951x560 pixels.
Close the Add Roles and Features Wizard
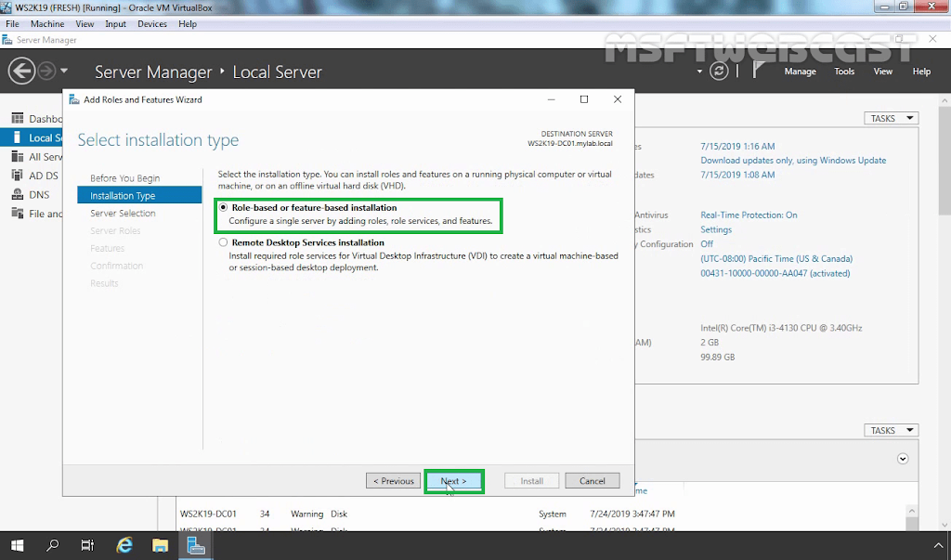(618, 99)
